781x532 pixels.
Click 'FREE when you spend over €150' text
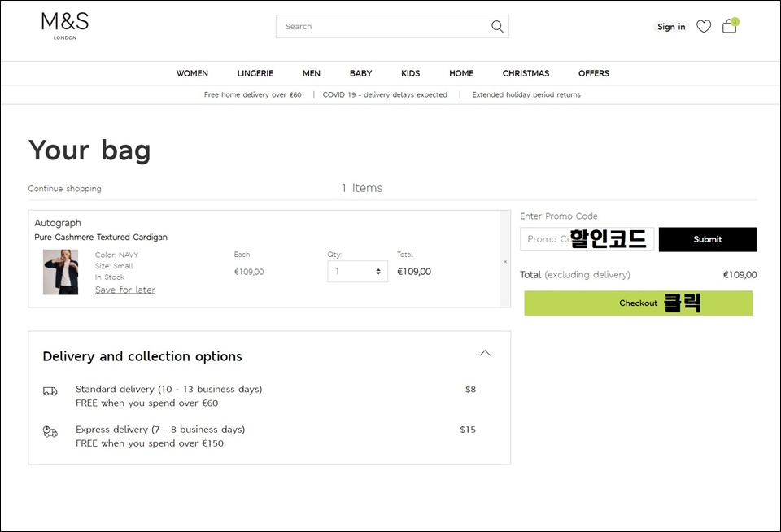150,443
